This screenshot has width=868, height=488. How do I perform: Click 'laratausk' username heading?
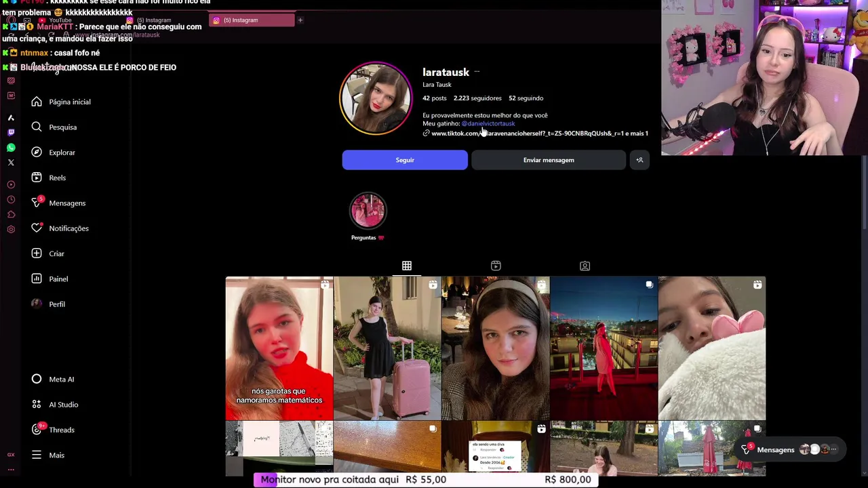pos(446,72)
